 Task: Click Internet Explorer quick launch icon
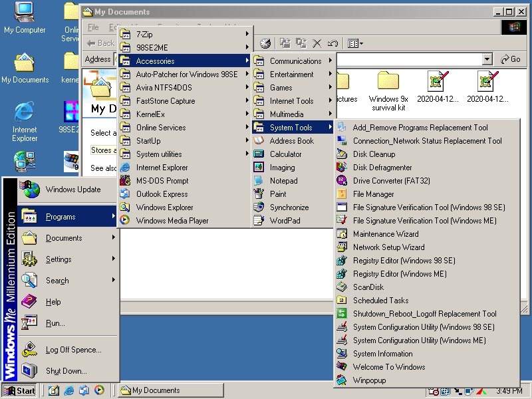(x=69, y=390)
